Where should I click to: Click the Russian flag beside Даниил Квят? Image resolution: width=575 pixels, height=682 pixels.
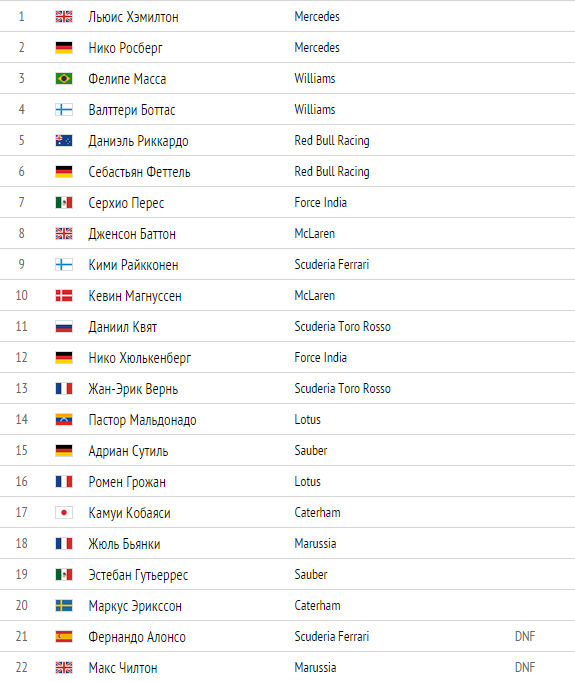tap(64, 327)
